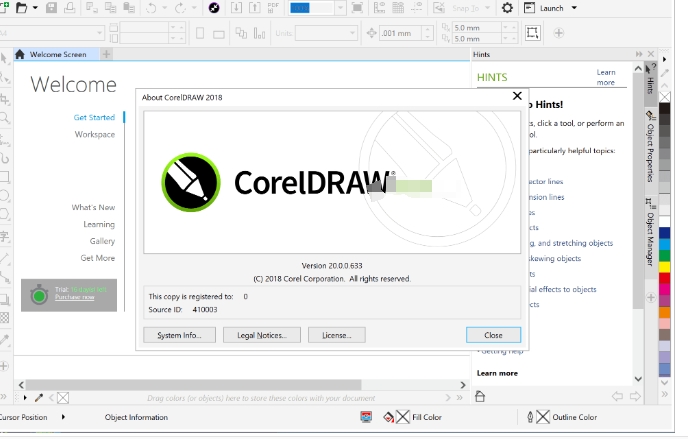Viewport: 688px width, 439px height.
Task: Open the zoom level combo box
Action: pyautogui.click(x=316, y=8)
